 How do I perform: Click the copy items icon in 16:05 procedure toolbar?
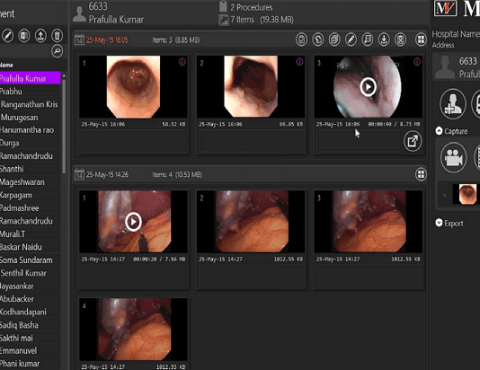click(x=334, y=40)
